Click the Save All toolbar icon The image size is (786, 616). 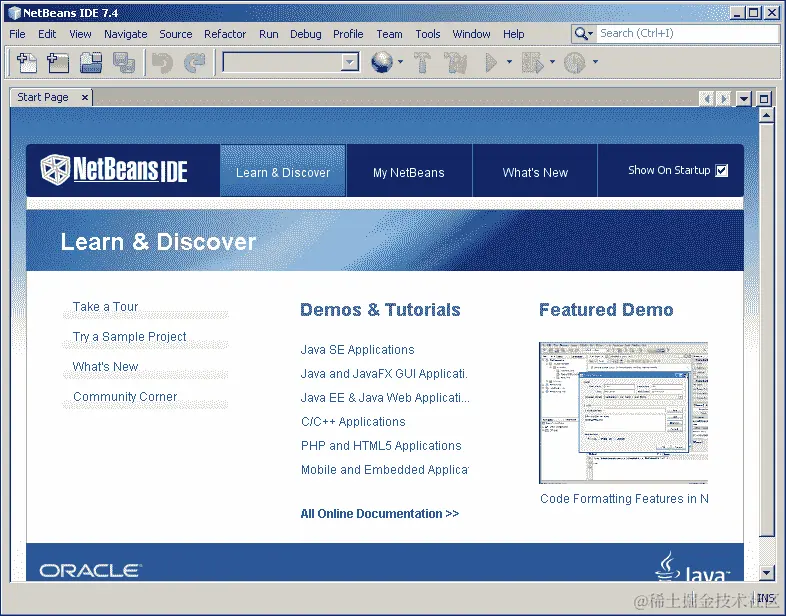click(123, 63)
